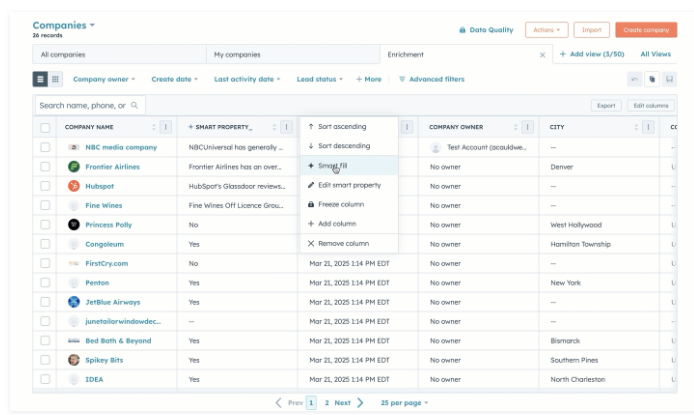Viewport: 694px width, 415px height.
Task: Switch to list view icon
Action: [40, 79]
